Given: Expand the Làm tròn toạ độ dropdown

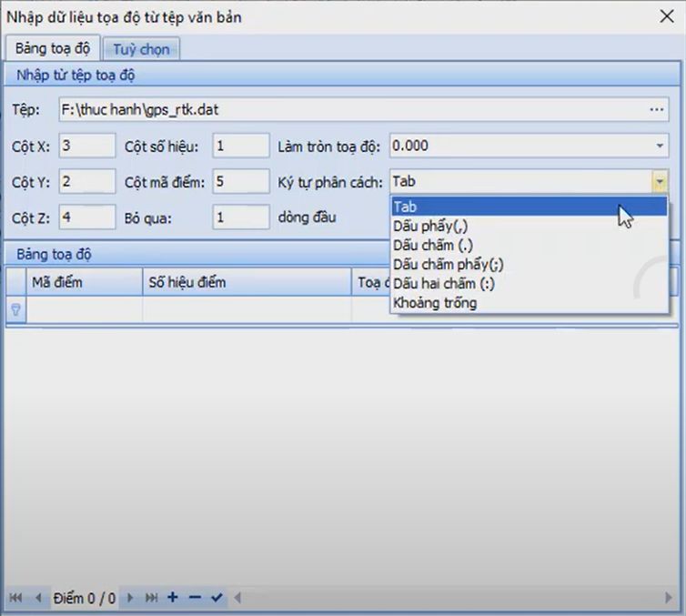Looking at the screenshot, I should 660,146.
